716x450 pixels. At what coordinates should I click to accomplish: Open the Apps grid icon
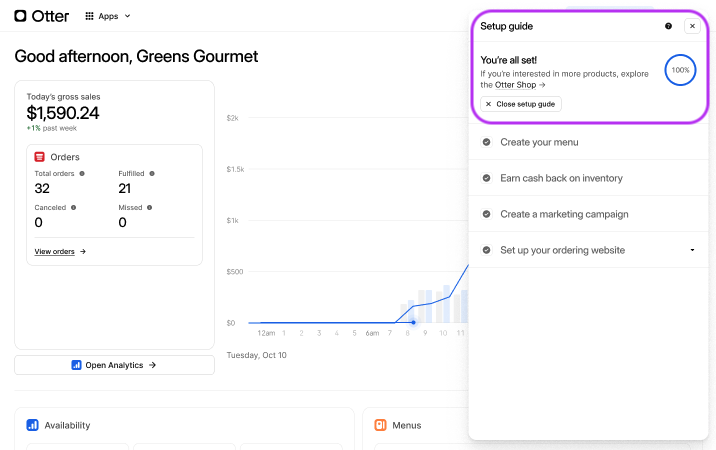point(90,16)
